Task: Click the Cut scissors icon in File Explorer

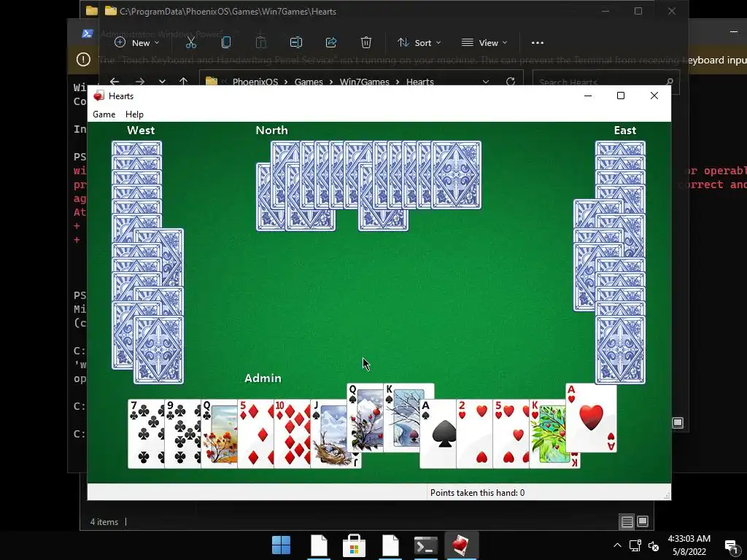Action: (x=191, y=43)
